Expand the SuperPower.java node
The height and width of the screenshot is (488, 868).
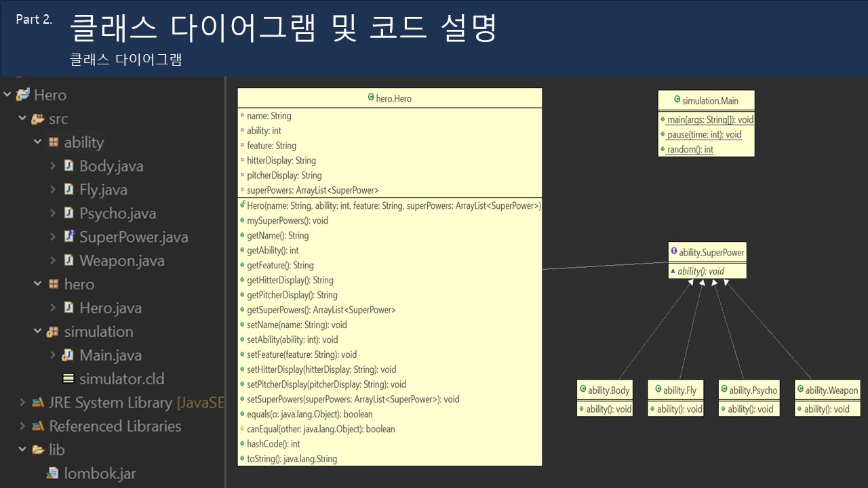click(53, 237)
